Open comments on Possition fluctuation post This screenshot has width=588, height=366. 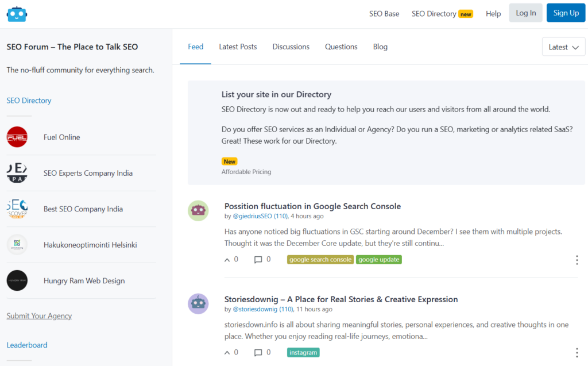[x=258, y=260]
